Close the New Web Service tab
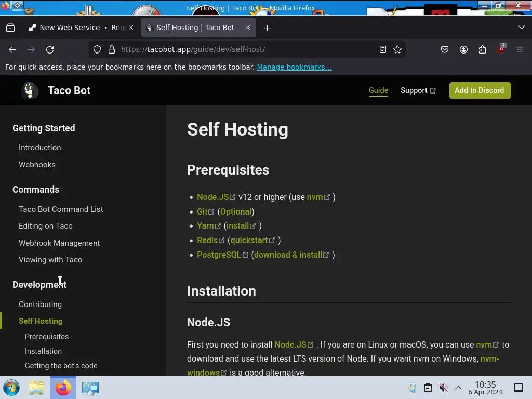 [x=131, y=28]
